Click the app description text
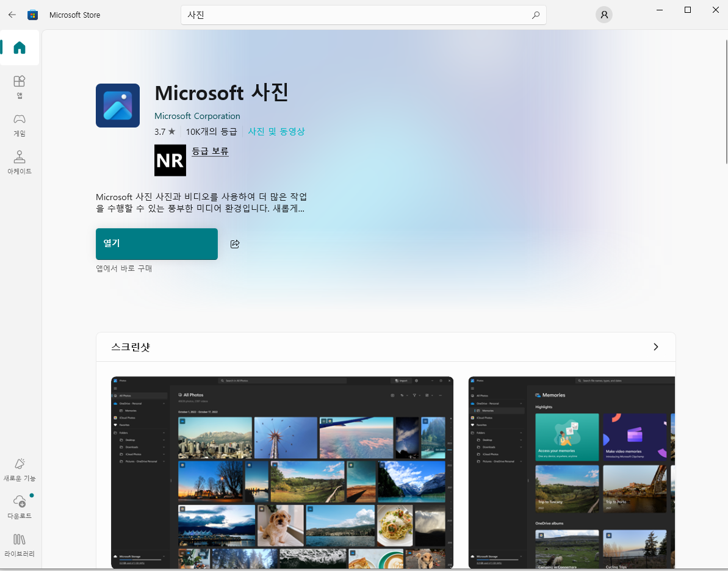728x571 pixels. click(x=201, y=203)
